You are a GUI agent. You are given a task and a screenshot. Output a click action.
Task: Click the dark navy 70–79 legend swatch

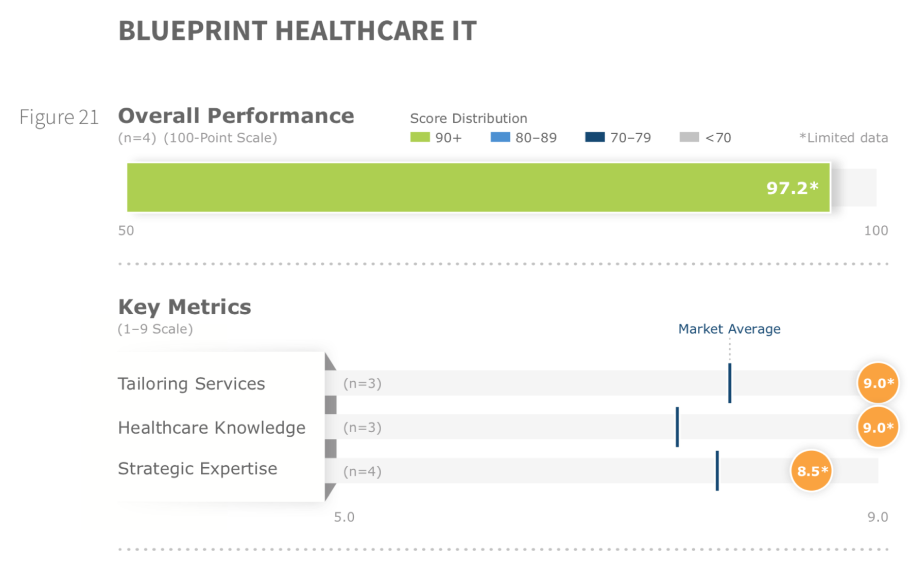pos(595,137)
